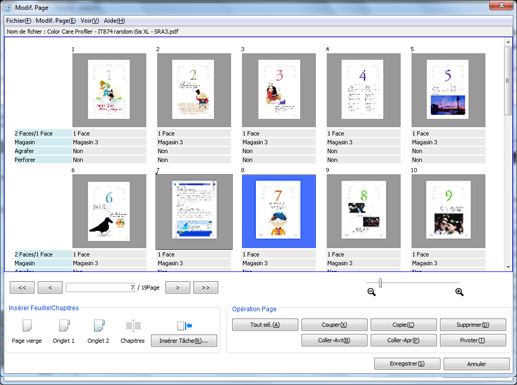Click the Modif. Page window title icon
This screenshot has width=517, height=385.
(x=8, y=8)
